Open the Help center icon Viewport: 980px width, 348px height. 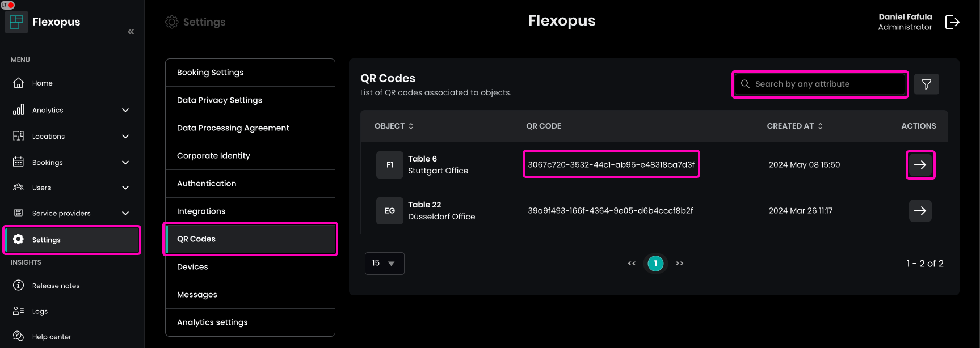point(19,336)
